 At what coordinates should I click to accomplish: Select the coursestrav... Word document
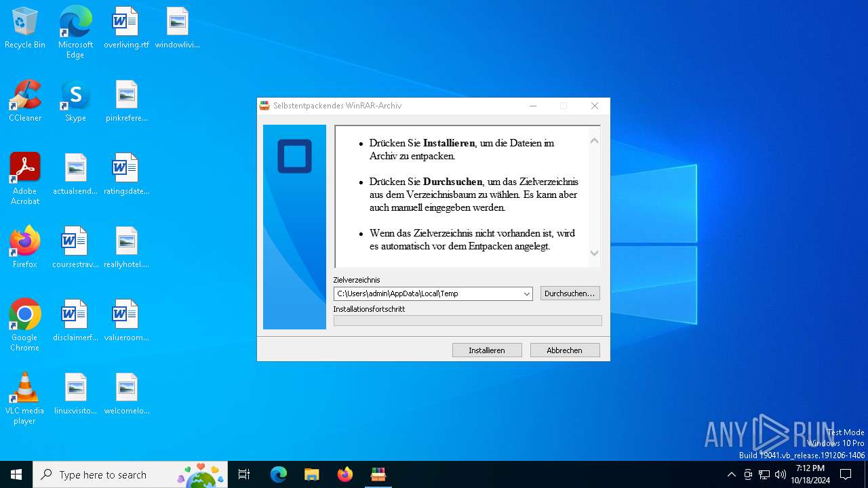tap(75, 248)
